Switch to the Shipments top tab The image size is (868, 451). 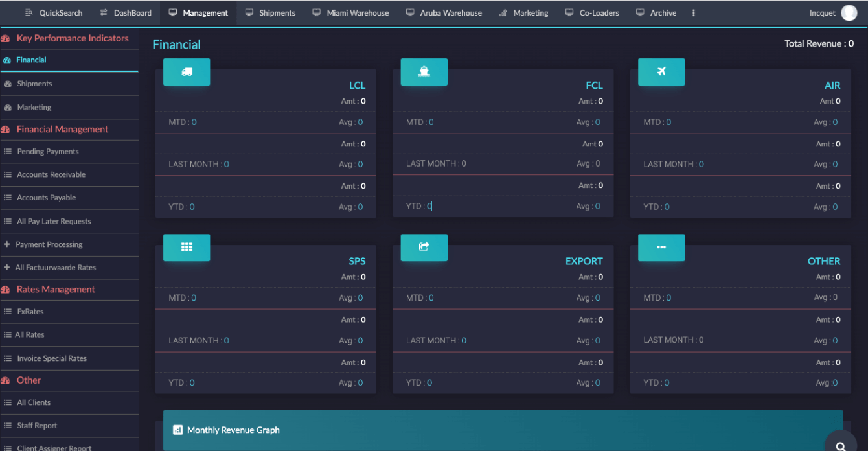click(270, 13)
